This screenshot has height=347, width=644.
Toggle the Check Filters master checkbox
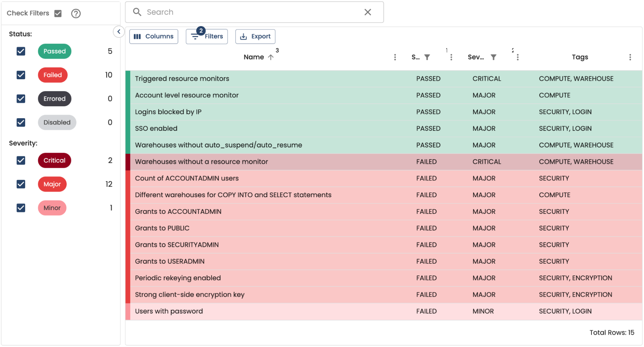tap(58, 13)
